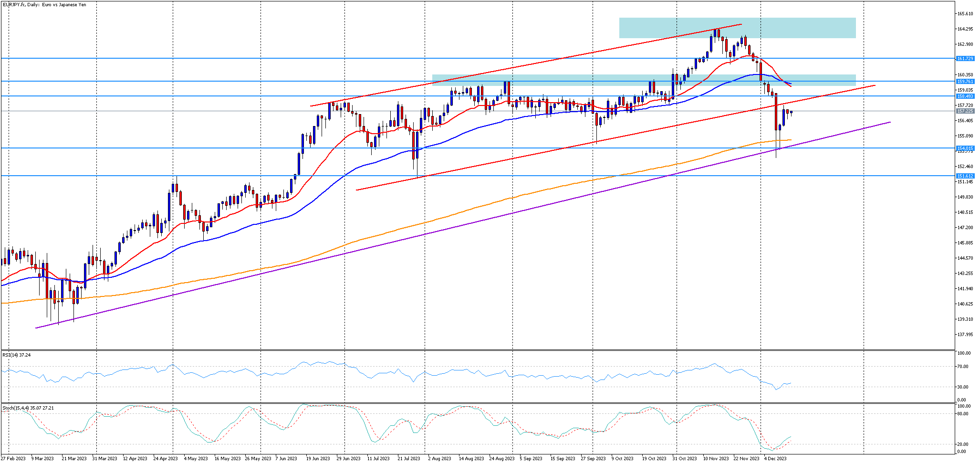Click the 19 Jun 2023 date label
The image size is (980, 464).
pos(318,459)
